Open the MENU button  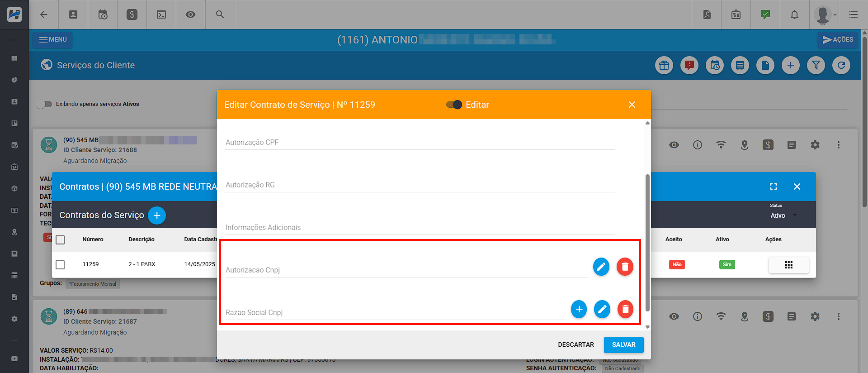pyautogui.click(x=52, y=40)
